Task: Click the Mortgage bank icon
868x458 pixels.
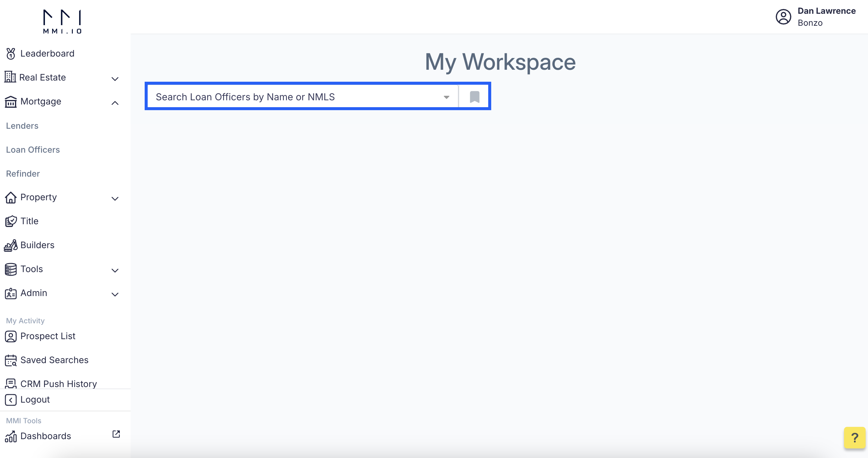Action: pyautogui.click(x=11, y=101)
